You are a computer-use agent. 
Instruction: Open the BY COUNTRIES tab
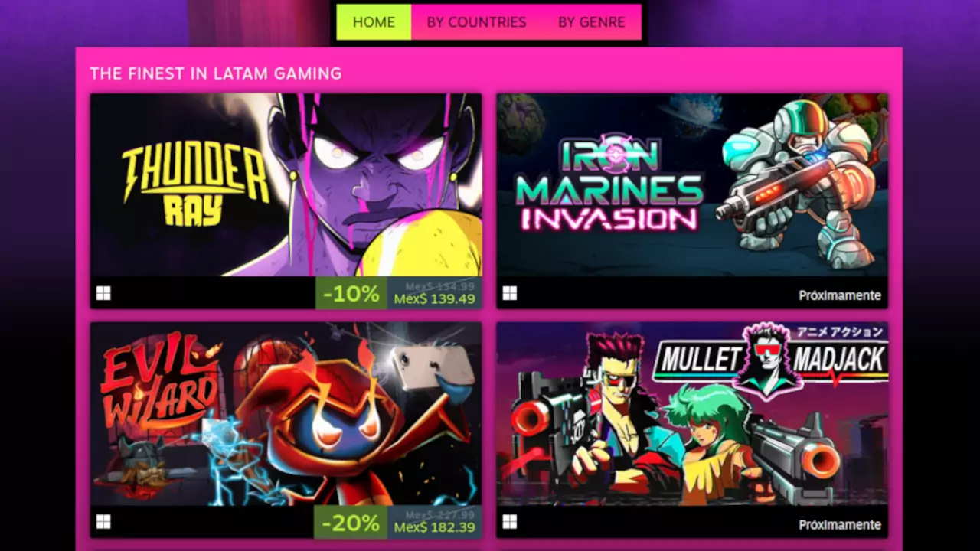coord(476,22)
